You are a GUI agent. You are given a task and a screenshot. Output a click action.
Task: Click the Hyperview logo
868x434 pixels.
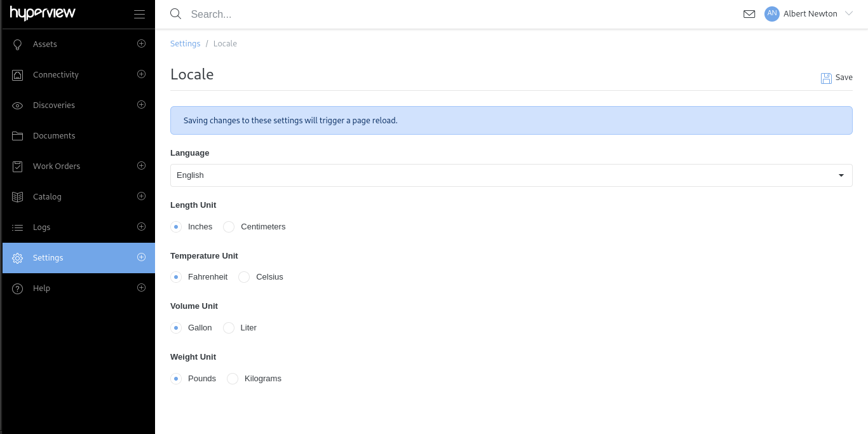pyautogui.click(x=43, y=13)
